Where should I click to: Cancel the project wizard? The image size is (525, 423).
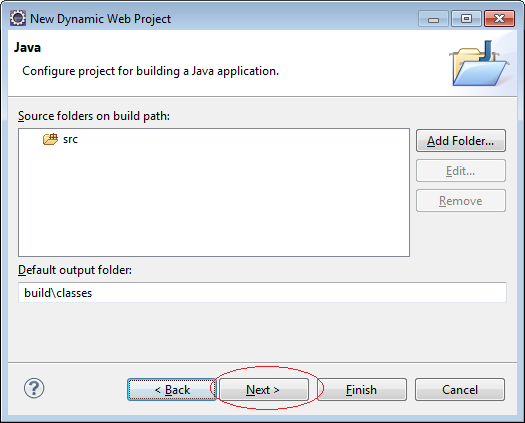[x=460, y=390]
